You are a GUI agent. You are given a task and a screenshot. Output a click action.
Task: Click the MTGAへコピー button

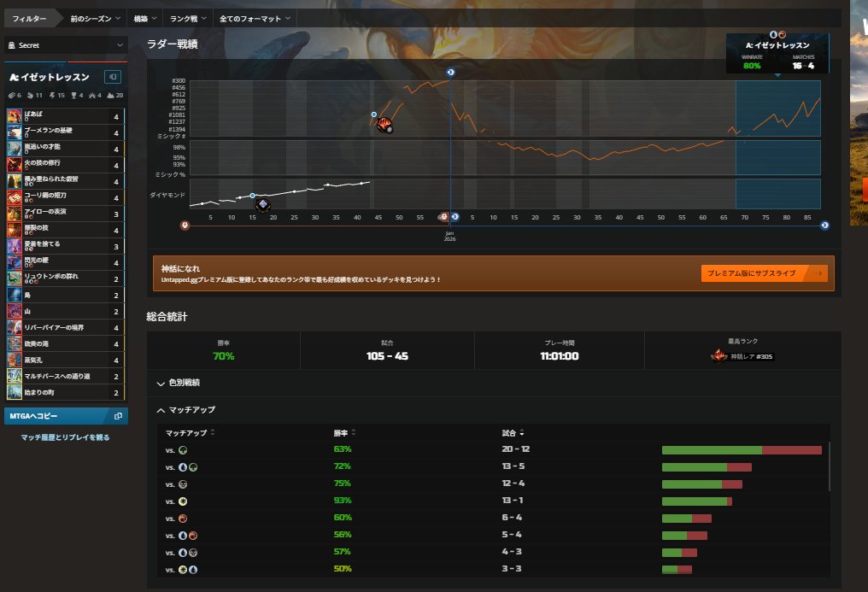[x=66, y=416]
